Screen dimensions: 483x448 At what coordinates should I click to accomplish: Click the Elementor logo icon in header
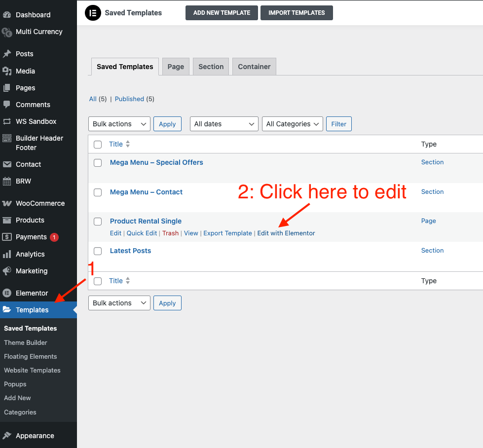tap(93, 13)
